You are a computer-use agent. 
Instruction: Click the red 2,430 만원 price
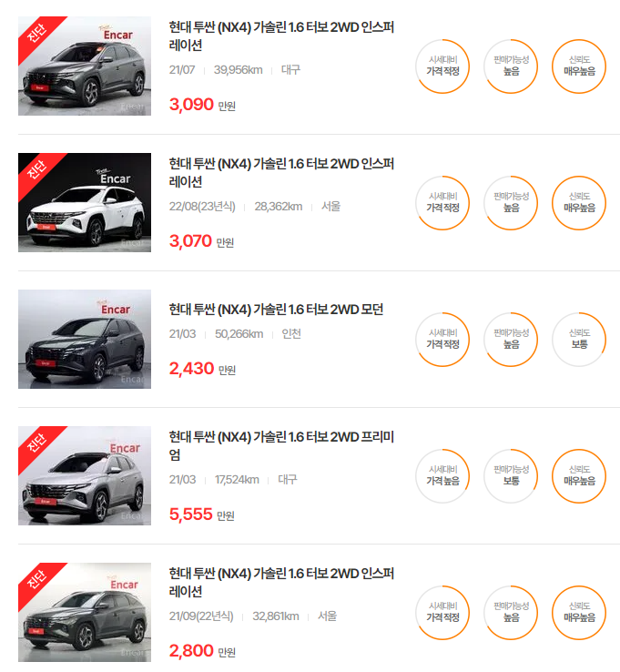pos(202,369)
